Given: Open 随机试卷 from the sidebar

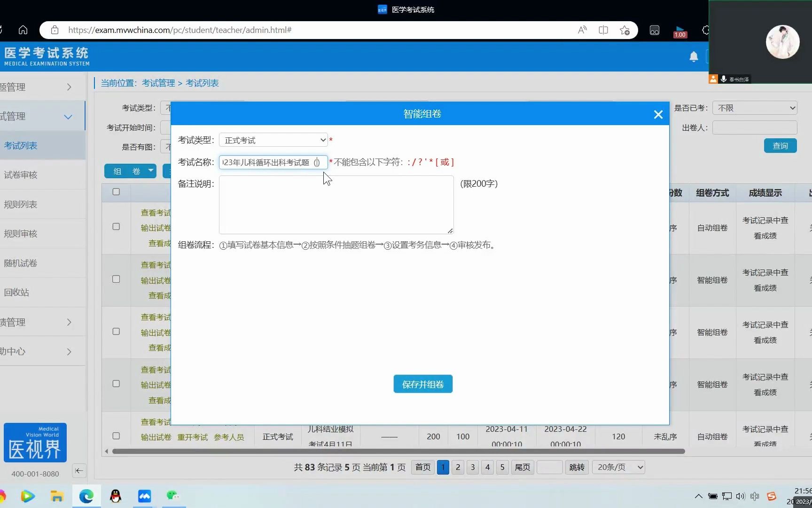Looking at the screenshot, I should [20, 263].
